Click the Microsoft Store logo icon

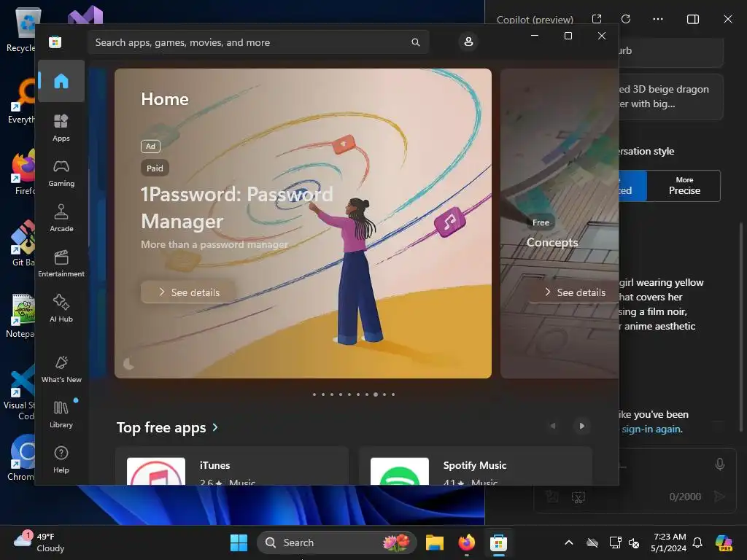point(55,42)
